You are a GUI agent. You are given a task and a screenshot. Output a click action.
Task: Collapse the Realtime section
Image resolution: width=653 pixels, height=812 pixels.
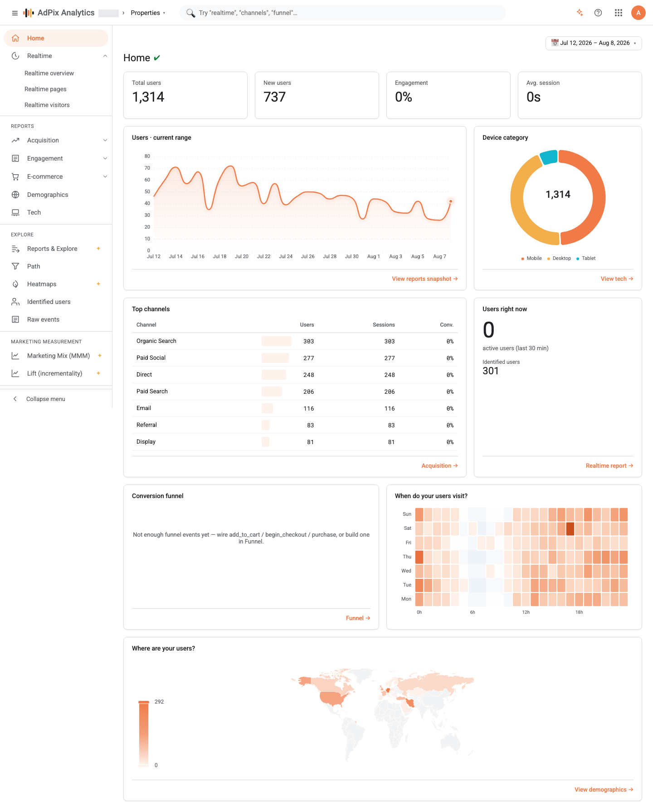tap(105, 56)
